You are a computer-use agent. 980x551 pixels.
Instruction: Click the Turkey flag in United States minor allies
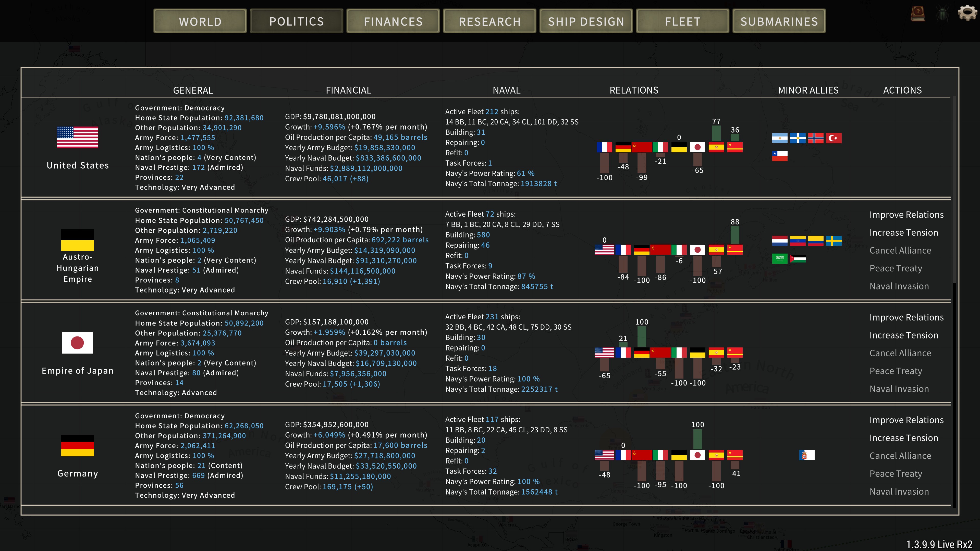tap(834, 138)
